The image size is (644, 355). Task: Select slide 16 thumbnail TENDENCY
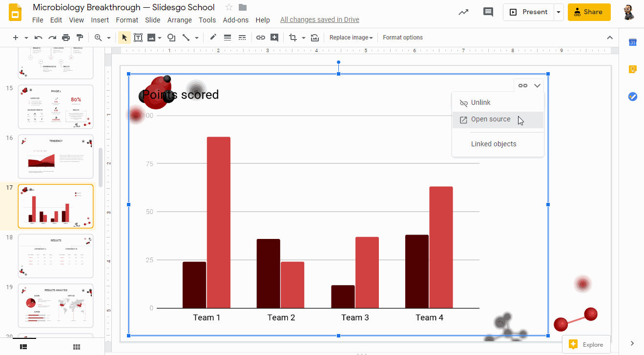(x=56, y=157)
